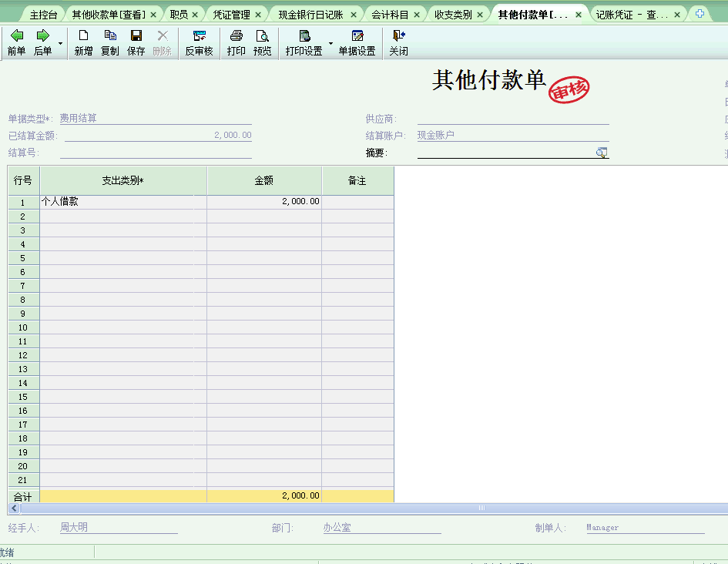Switch to the 凭证管理 tab
The width and height of the screenshot is (728, 564).
232,15
